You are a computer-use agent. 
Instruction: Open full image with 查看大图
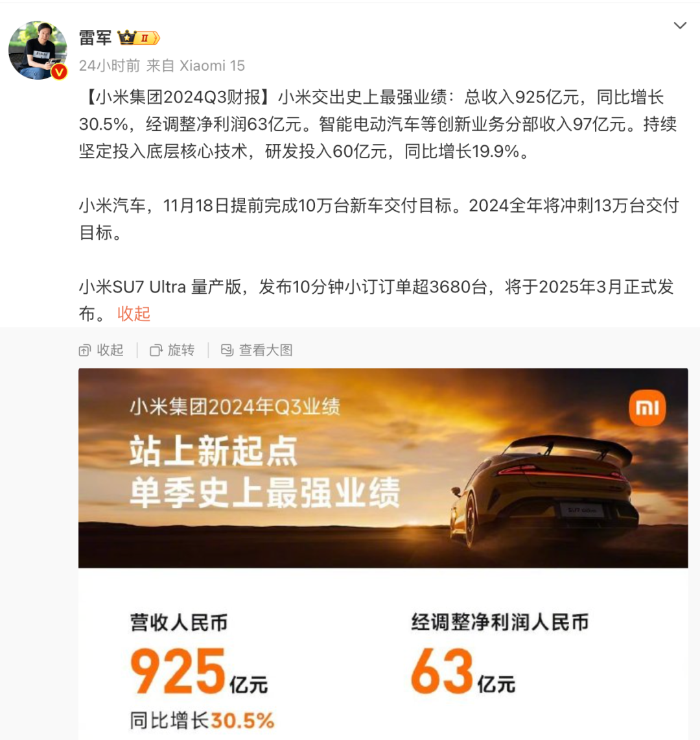(x=257, y=350)
